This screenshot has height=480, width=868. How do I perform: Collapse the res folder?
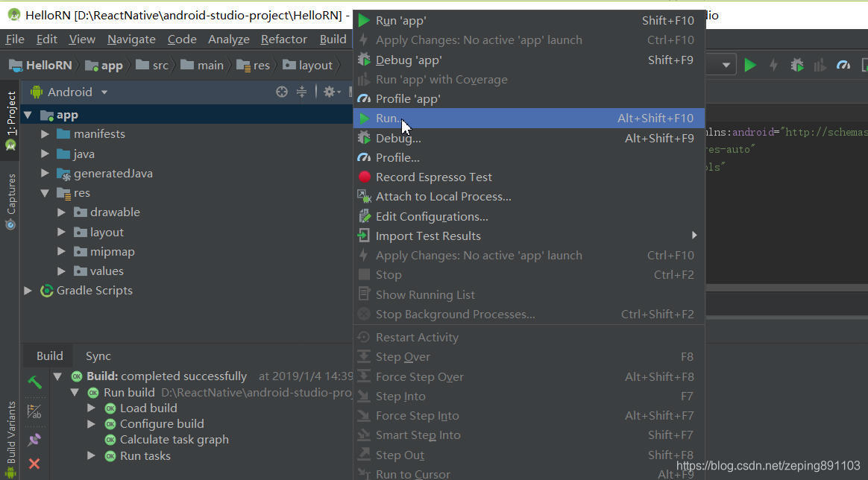pyautogui.click(x=45, y=193)
